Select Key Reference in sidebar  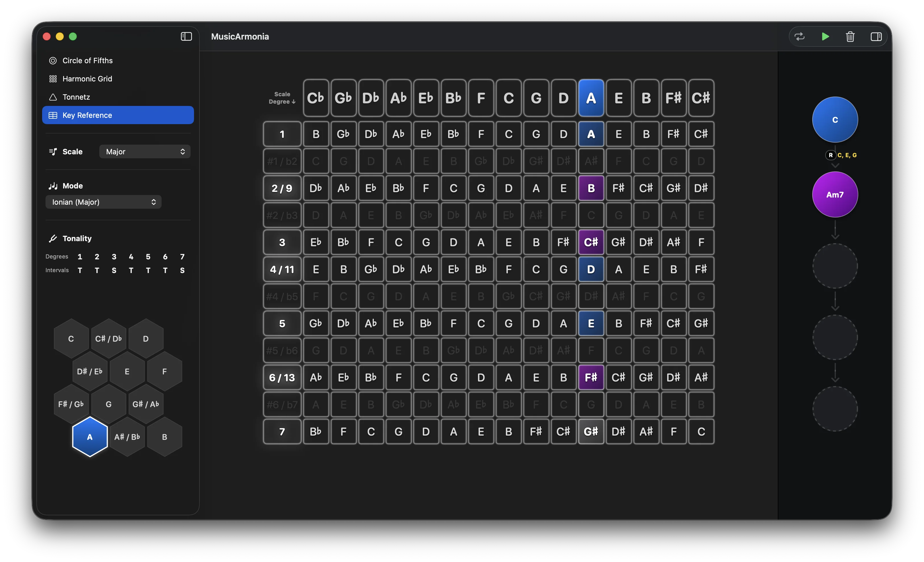click(118, 115)
